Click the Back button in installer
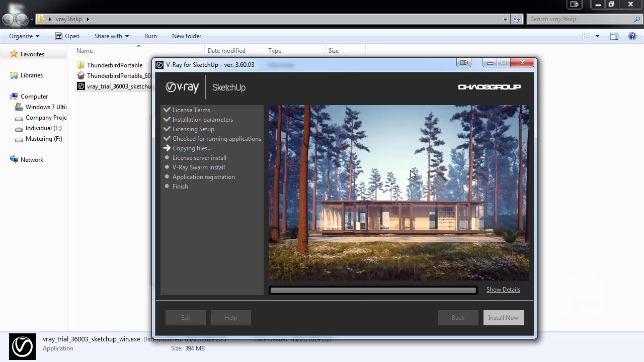The image size is (644, 362). [458, 318]
